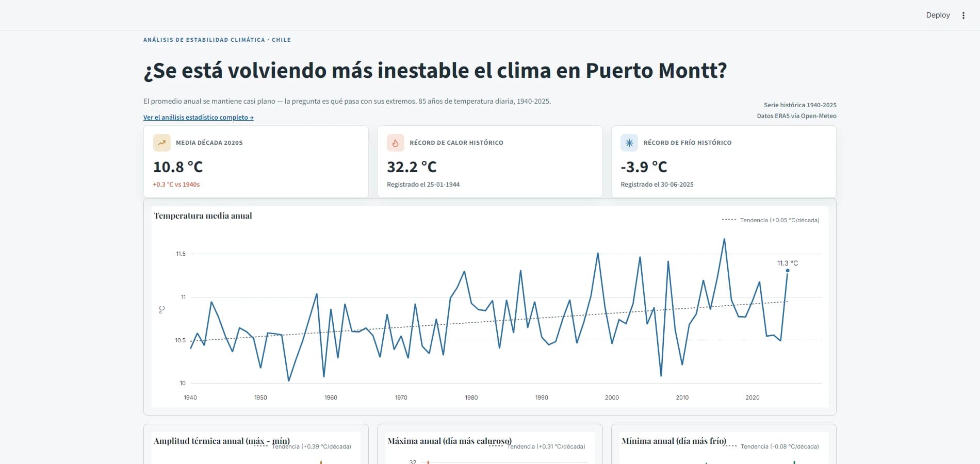This screenshot has width=980, height=464.
Task: Click the trending-up icon on Media Década card
Action: click(x=162, y=143)
